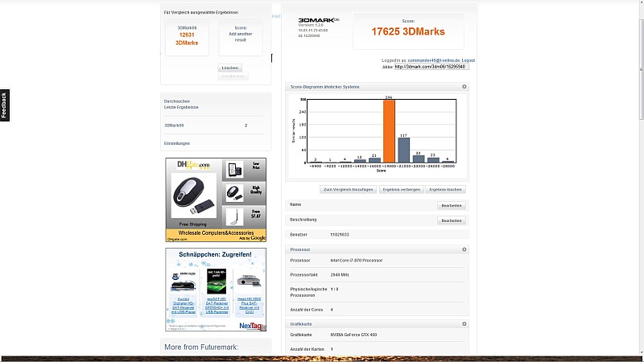Click Ergebnis löschen button
The height and width of the screenshot is (362, 644).
point(445,190)
